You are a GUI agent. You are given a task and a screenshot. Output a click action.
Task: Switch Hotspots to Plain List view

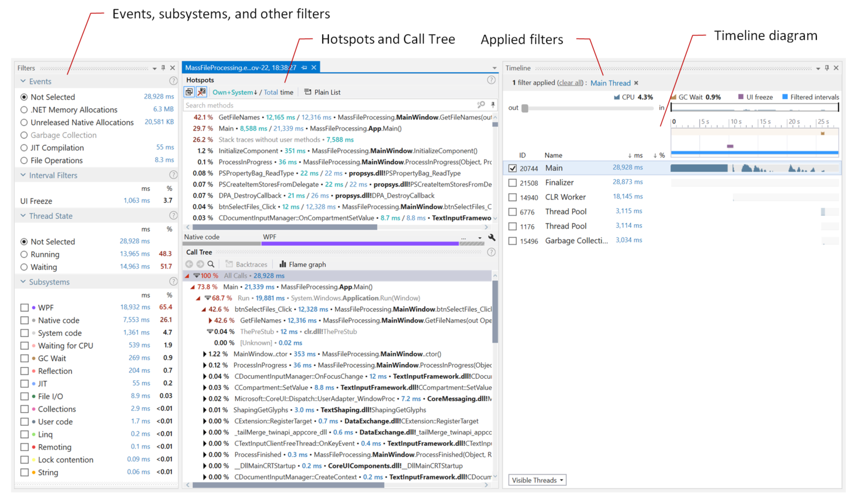327,92
